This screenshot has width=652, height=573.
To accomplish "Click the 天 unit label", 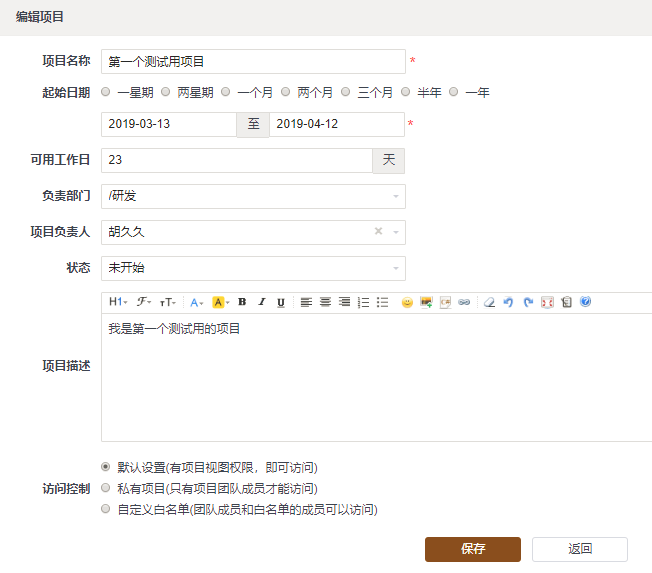I will pos(388,161).
